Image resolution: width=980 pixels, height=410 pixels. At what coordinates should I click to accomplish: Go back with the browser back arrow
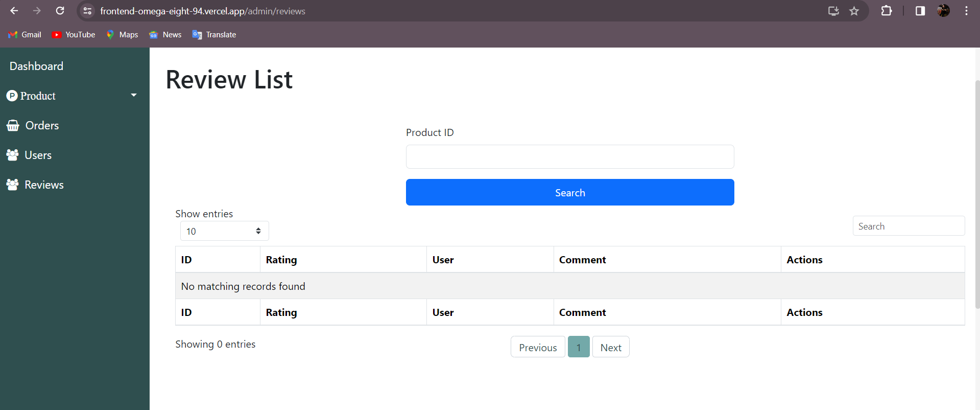pyautogui.click(x=14, y=11)
